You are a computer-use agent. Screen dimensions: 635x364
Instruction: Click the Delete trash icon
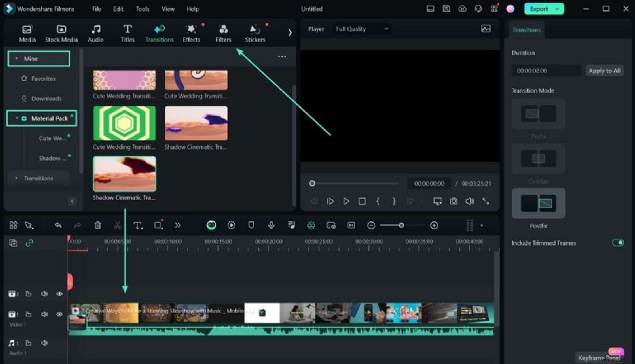tap(98, 225)
